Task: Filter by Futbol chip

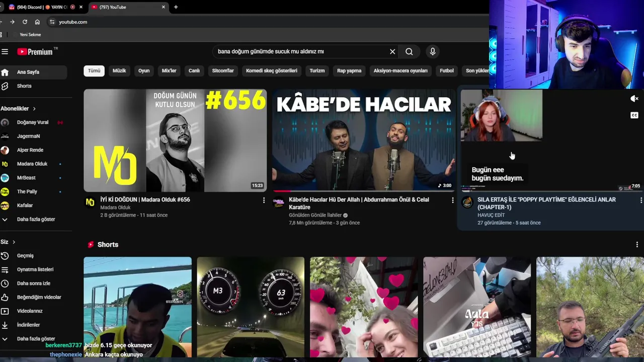Action: pyautogui.click(x=447, y=71)
